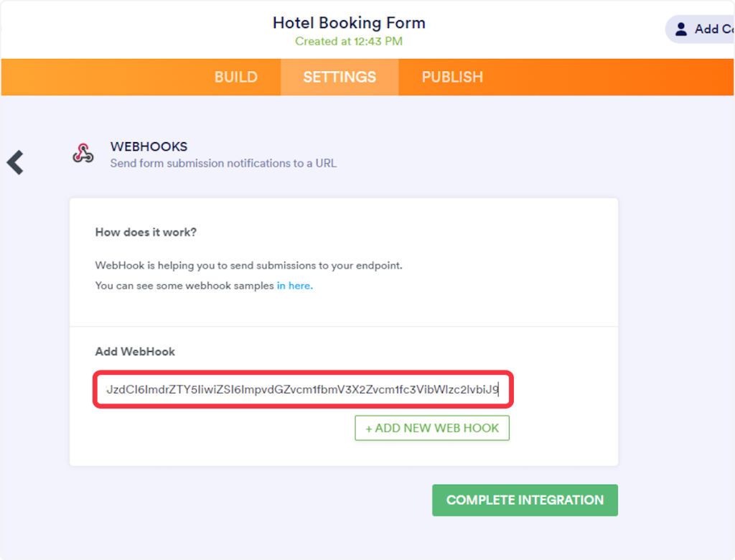Click the "Add WebHook" field label
The image size is (735, 560).
[135, 352]
